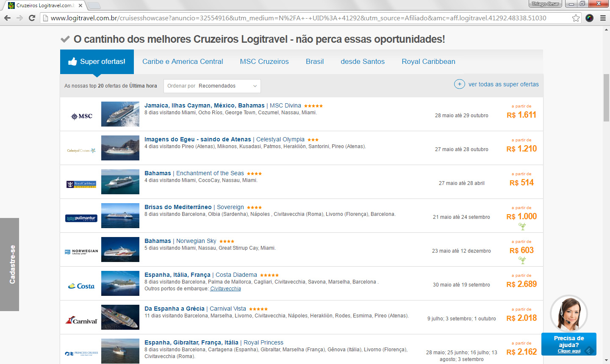
Task: Click the Carnival logo
Action: 81,320
